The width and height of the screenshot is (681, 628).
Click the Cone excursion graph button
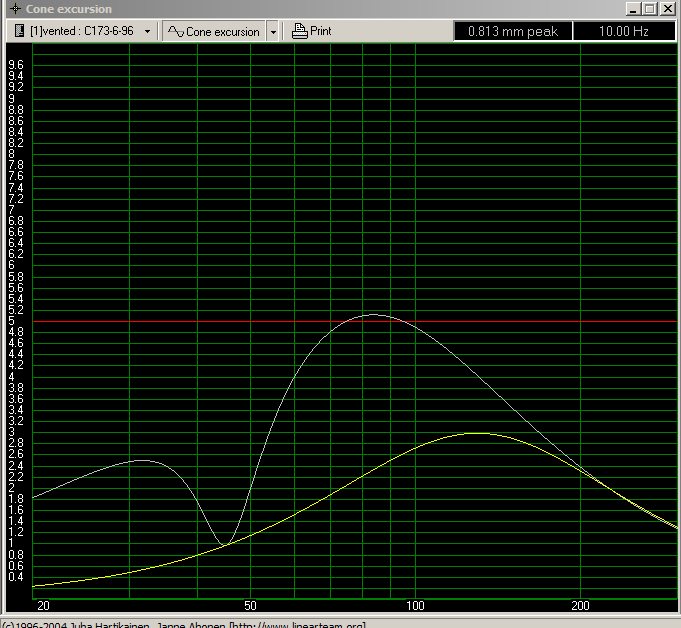(x=214, y=32)
